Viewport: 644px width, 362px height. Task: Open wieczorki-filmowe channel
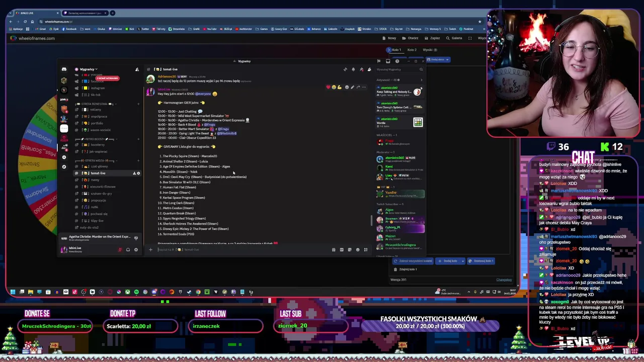103,187
